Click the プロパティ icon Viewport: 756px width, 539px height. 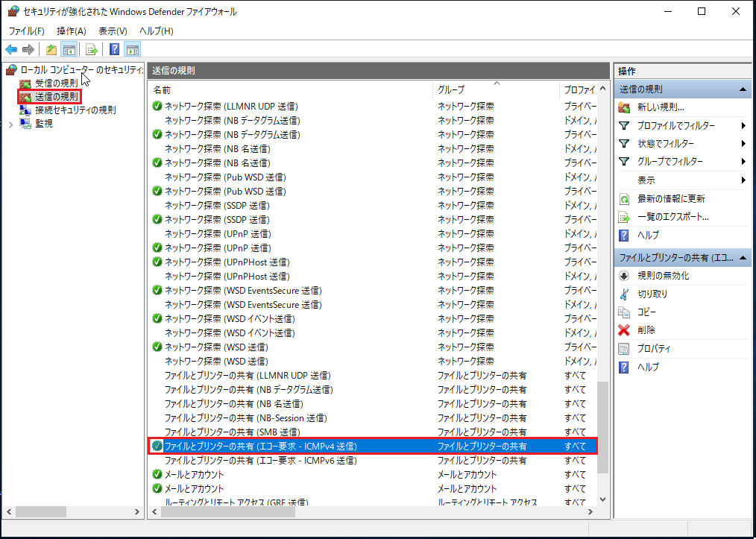tap(624, 349)
